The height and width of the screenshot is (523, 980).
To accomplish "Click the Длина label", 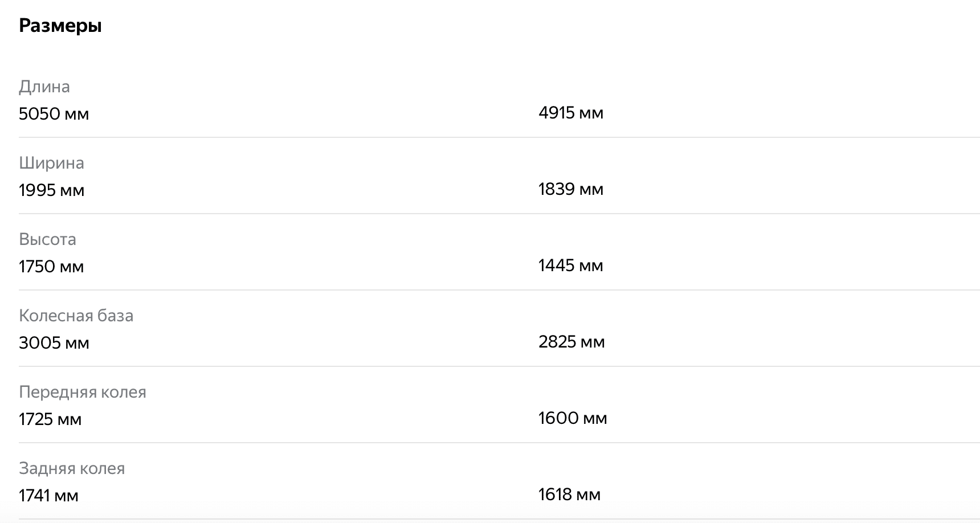I will tap(44, 87).
